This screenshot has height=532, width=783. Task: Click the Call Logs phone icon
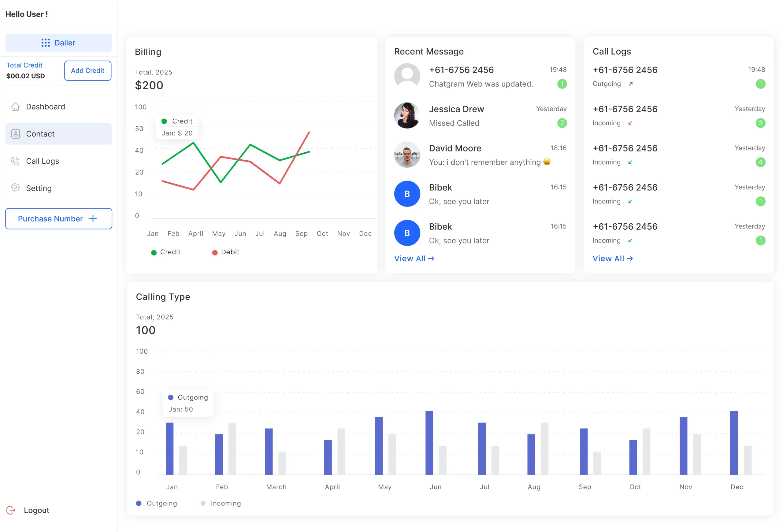pyautogui.click(x=15, y=161)
